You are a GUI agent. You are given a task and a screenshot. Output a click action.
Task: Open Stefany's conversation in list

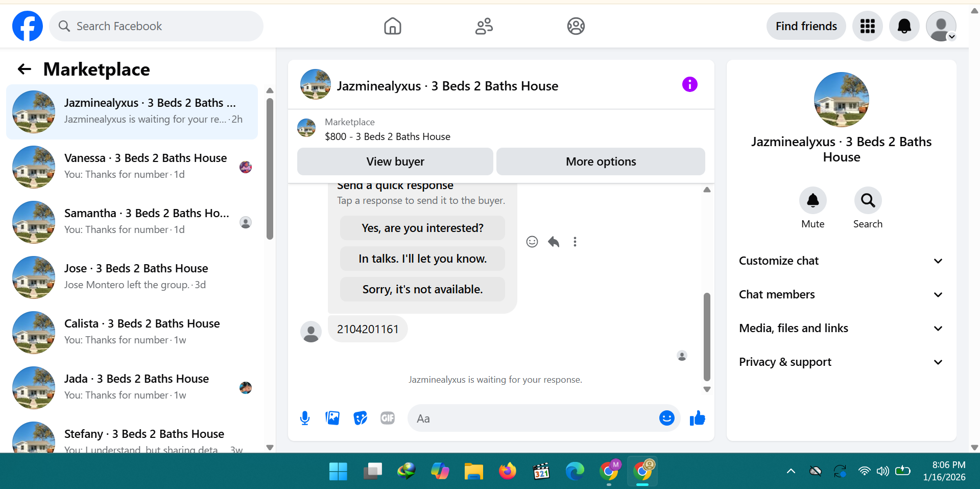pyautogui.click(x=132, y=435)
